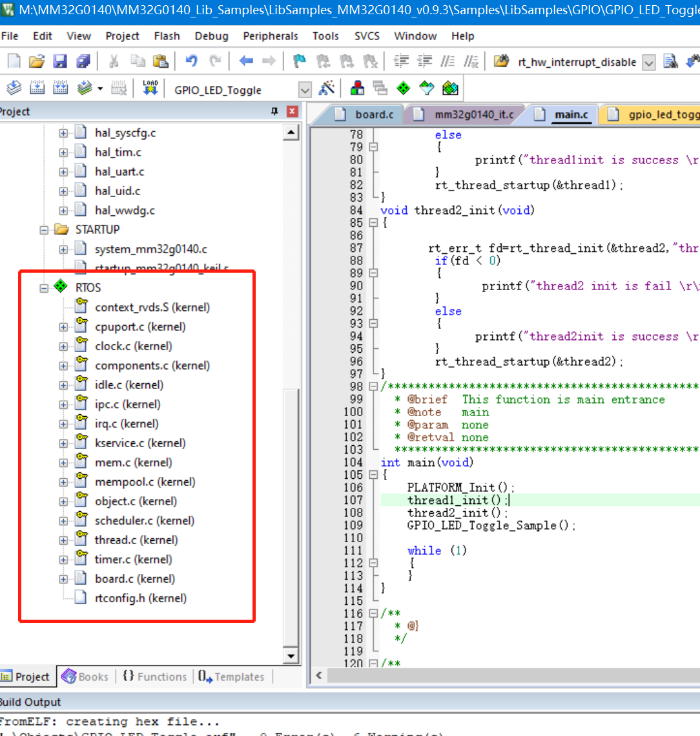The height and width of the screenshot is (736, 700).
Task: Close the Project panel with red X
Action: 292,112
